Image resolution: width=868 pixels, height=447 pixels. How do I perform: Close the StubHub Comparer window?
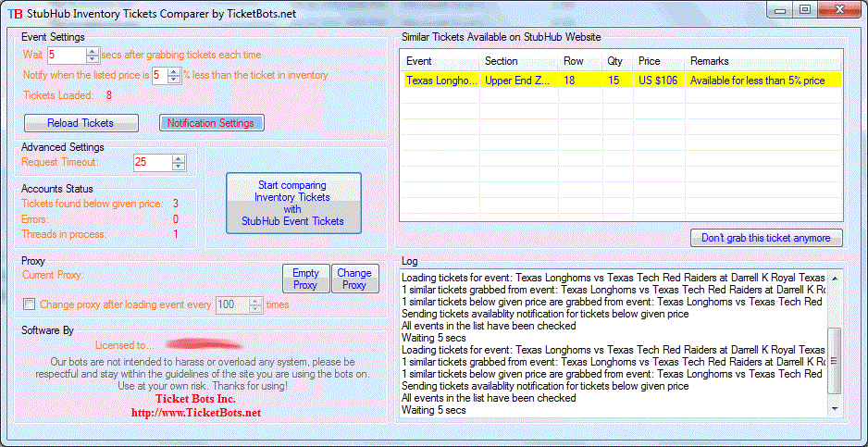coord(839,9)
